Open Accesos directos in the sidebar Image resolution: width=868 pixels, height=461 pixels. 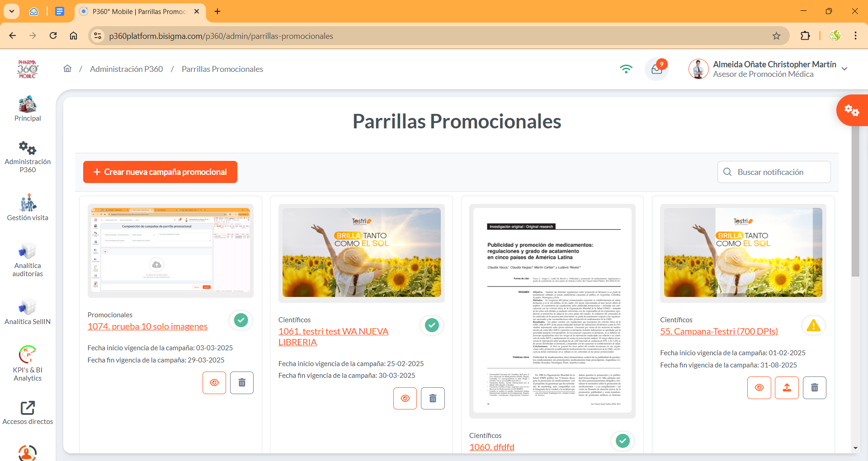click(x=28, y=413)
